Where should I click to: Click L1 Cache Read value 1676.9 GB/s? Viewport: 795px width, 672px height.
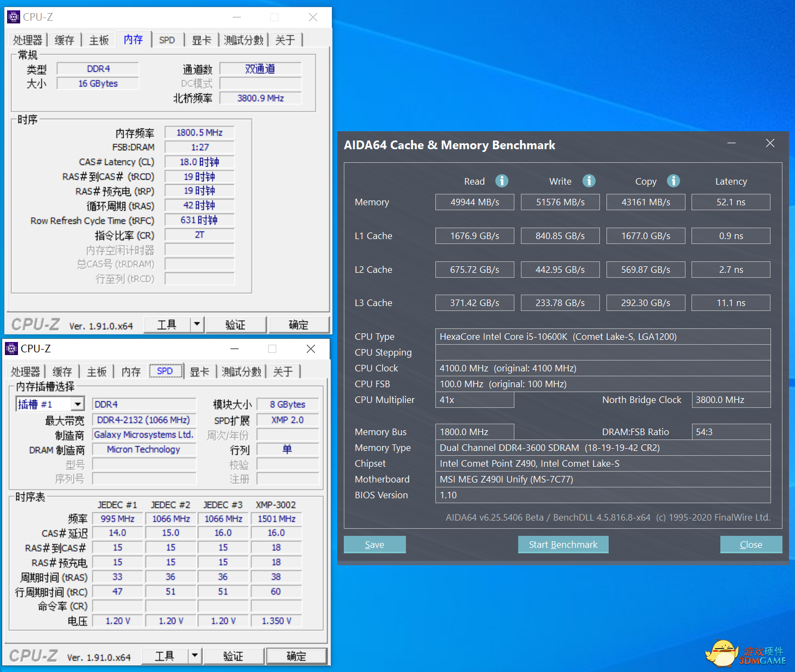coord(475,236)
